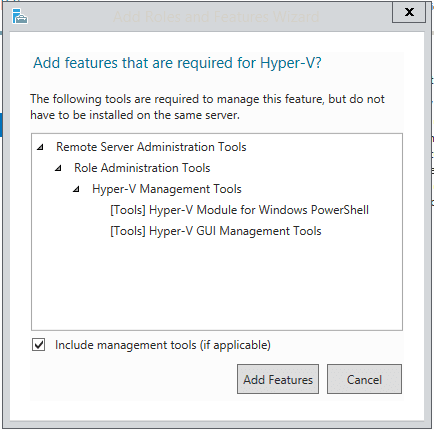Screen dimensions: 434x430
Task: Confirm with the Add Features button
Action: [x=278, y=379]
